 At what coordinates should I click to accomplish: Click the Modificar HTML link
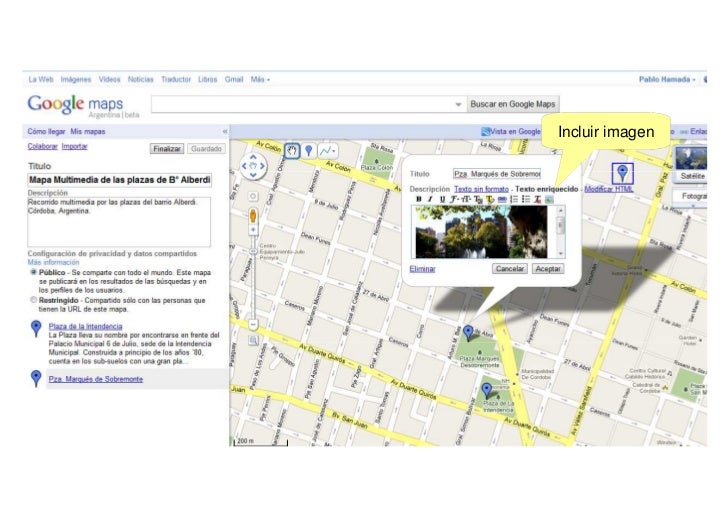tap(609, 189)
